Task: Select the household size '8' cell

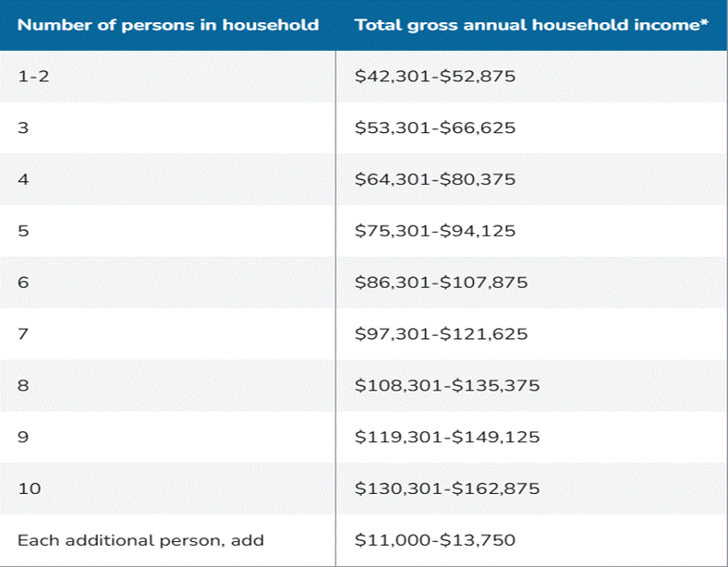Action: pyautogui.click(x=23, y=385)
